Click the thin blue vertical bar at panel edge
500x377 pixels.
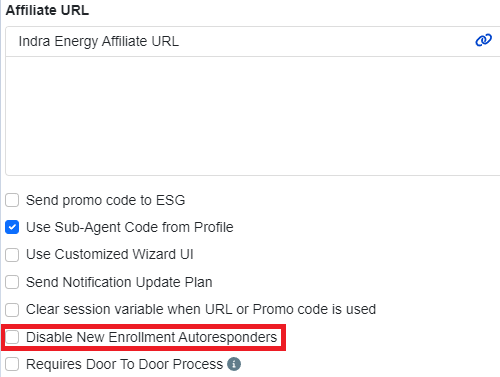(1, 188)
